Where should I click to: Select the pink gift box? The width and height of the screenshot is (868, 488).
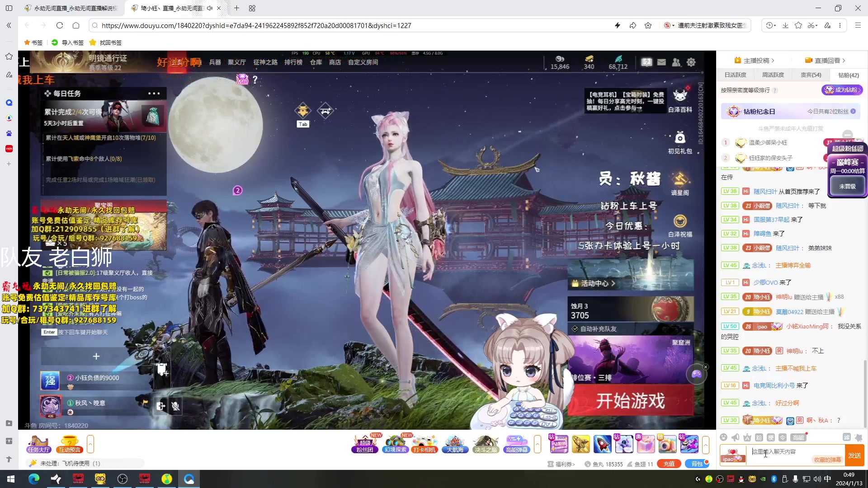tap(646, 444)
